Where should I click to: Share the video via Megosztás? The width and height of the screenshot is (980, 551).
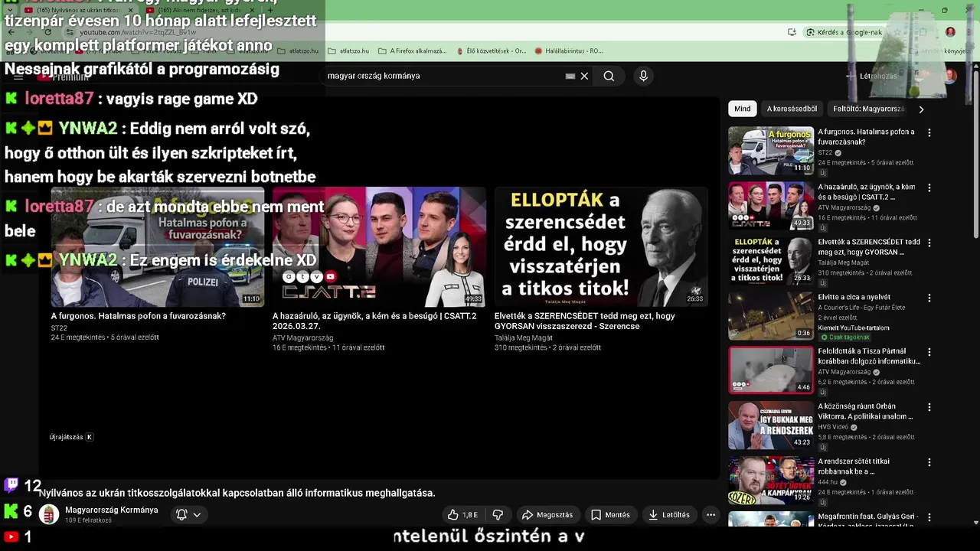[547, 515]
